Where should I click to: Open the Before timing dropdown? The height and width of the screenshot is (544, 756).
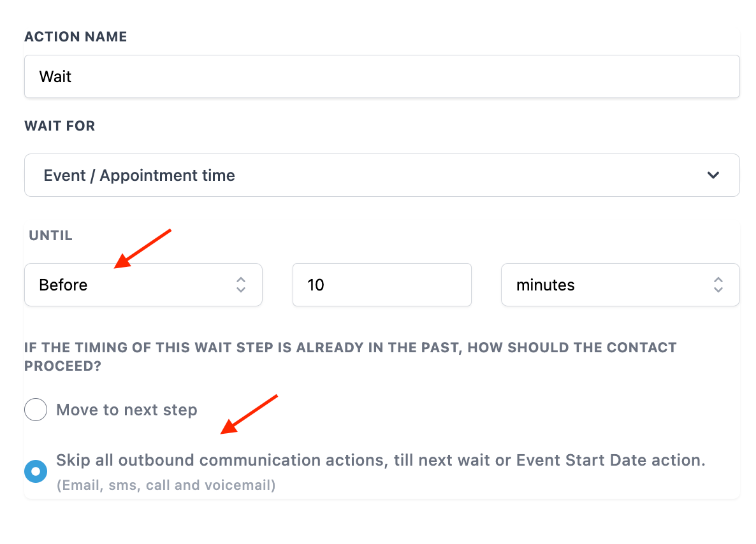(143, 285)
